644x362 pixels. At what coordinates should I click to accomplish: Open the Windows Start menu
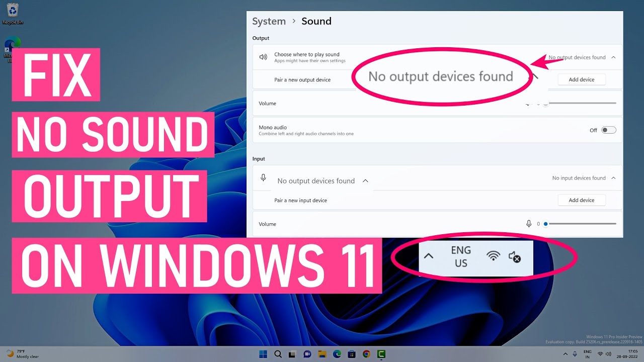pyautogui.click(x=263, y=354)
